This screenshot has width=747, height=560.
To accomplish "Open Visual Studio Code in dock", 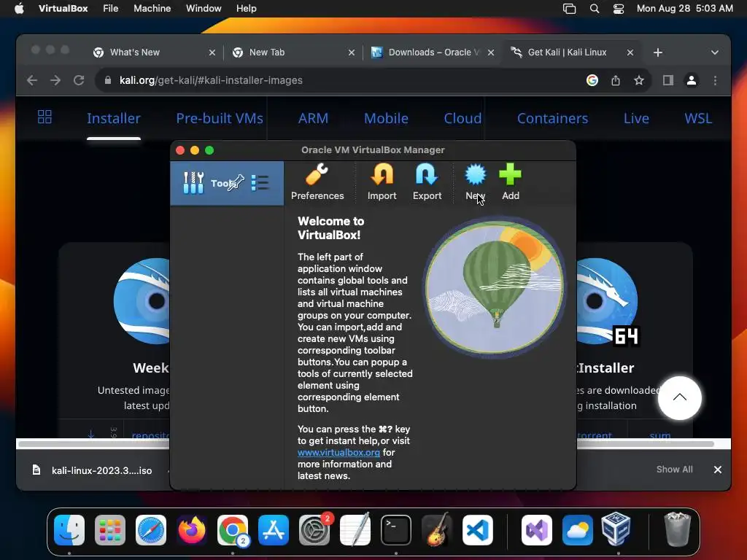I will click(477, 530).
